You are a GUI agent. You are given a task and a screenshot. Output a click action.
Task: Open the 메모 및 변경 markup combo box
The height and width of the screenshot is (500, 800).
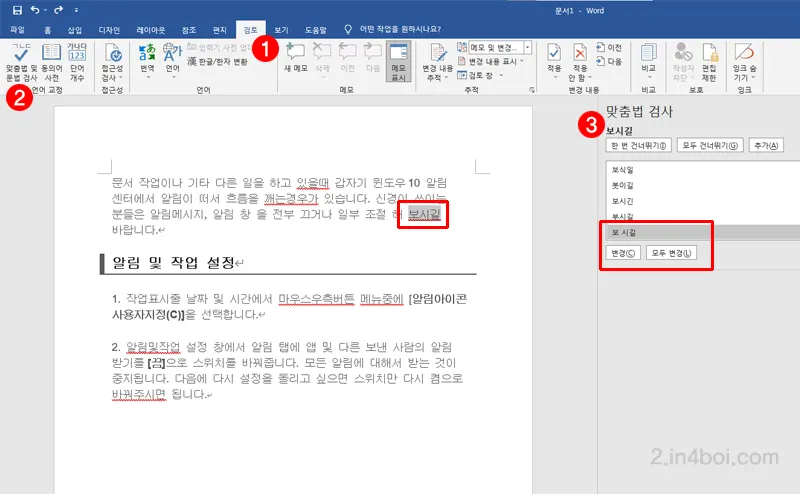pos(500,47)
